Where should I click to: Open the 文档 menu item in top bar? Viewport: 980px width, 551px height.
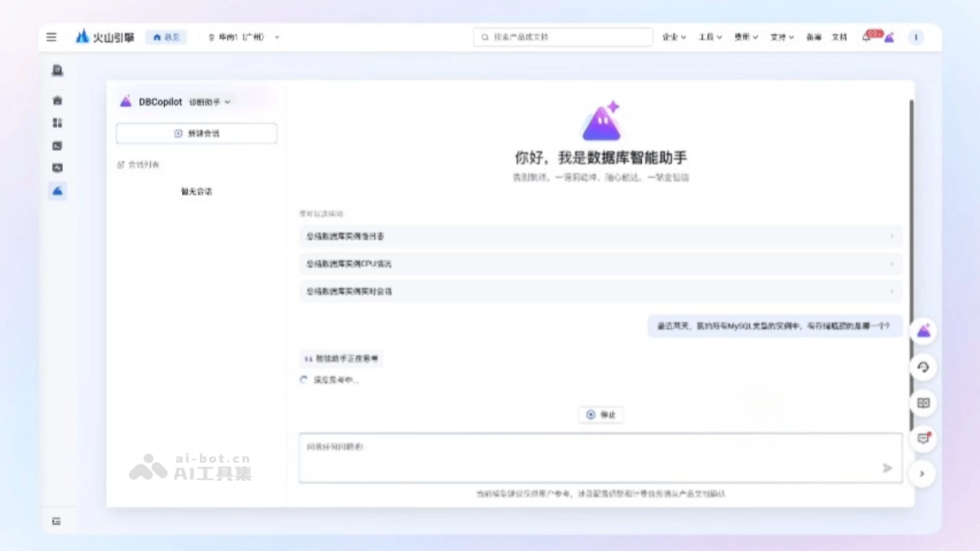838,36
